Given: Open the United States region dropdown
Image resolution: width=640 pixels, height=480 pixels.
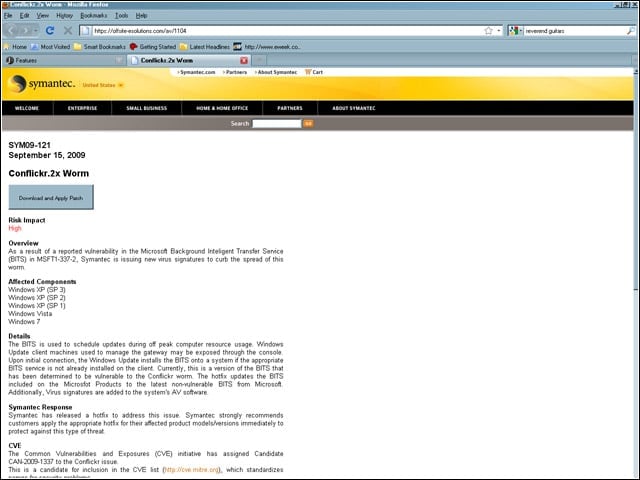Looking at the screenshot, I should coord(103,85).
